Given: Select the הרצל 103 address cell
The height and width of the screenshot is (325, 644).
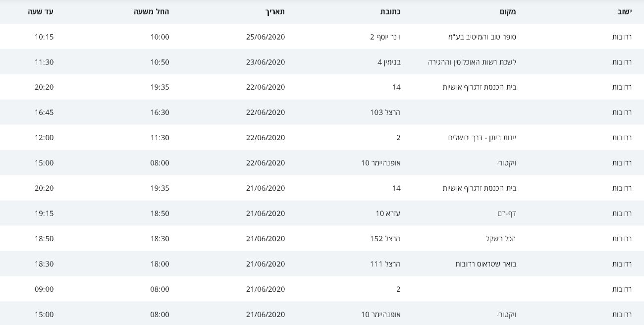Looking at the screenshot, I should (385, 112).
